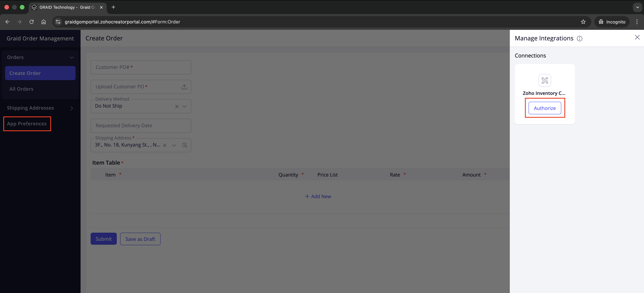644x293 pixels.
Task: Upload a Customer PO file
Action: 184,87
